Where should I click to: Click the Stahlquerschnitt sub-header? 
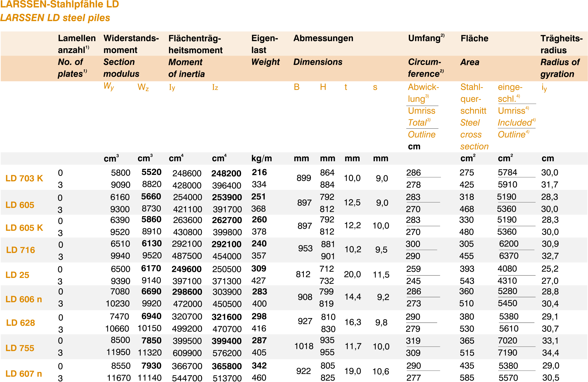tap(473, 99)
